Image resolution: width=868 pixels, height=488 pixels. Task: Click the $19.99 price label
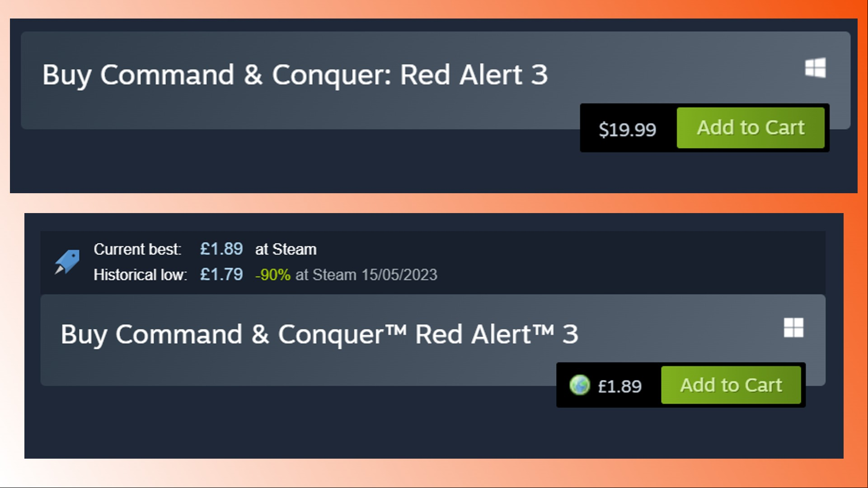[627, 130]
